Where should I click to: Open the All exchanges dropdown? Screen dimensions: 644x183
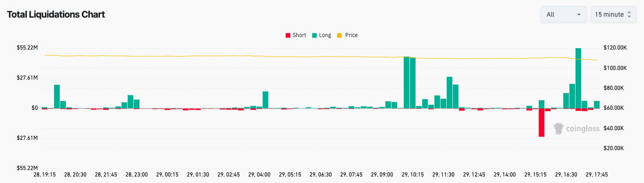564,14
